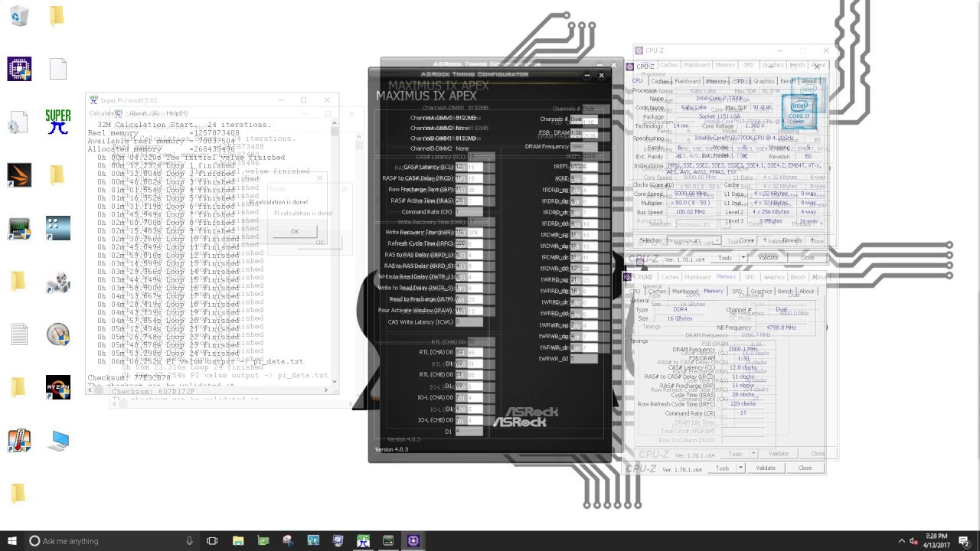
Task: Open the notification center icon
Action: (965, 540)
